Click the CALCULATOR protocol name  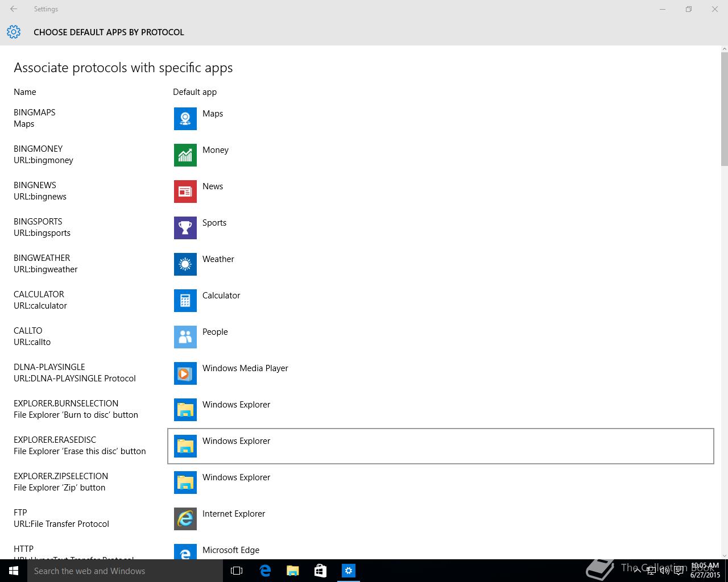(39, 294)
